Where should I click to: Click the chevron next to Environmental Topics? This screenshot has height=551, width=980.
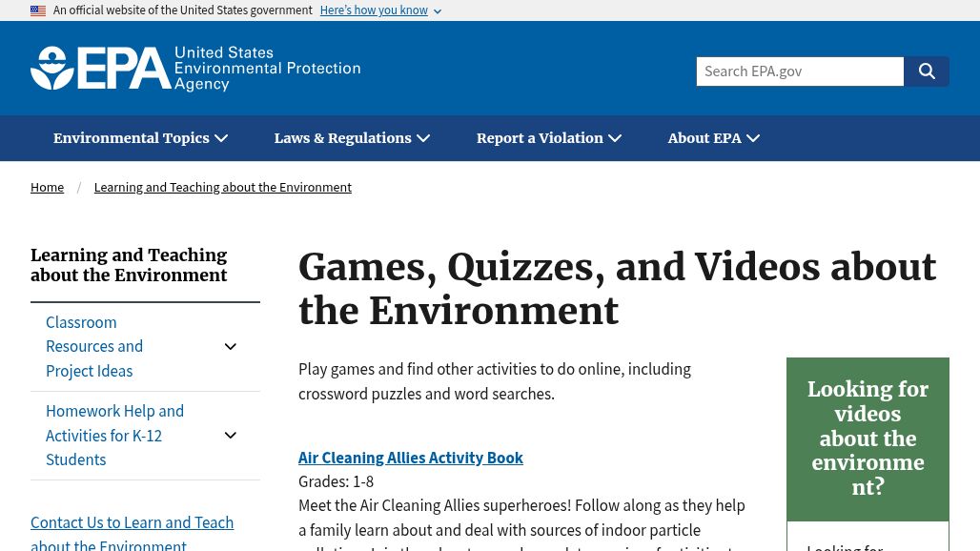(220, 137)
